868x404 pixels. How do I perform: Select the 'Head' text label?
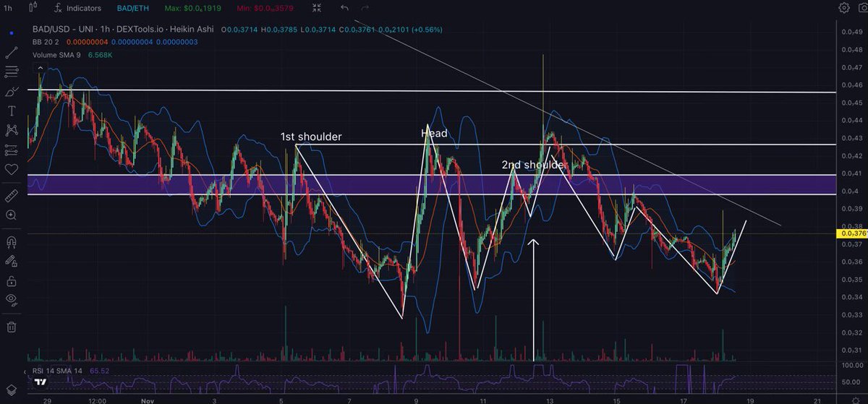point(434,134)
